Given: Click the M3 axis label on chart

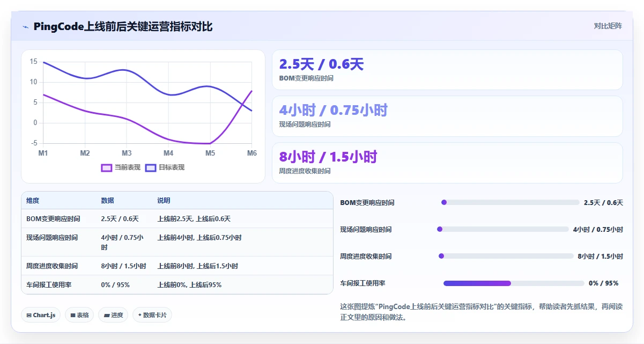Looking at the screenshot, I should [127, 153].
